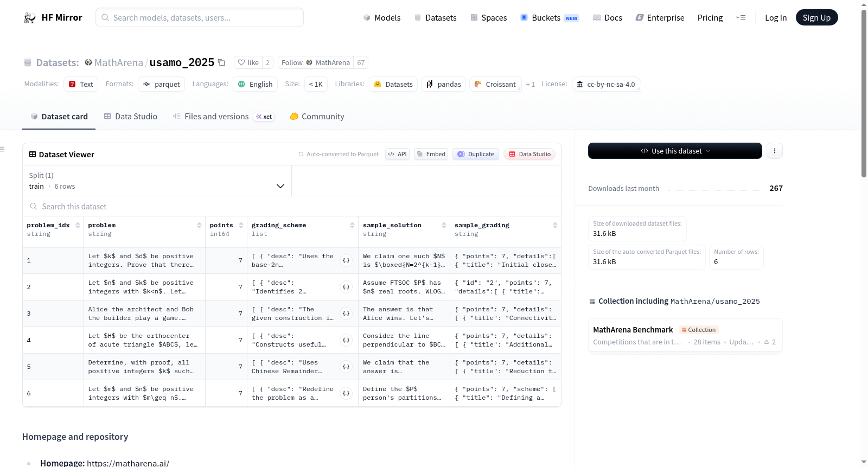Expand grading_scheme JSON in row 6
868x467 pixels.
pyautogui.click(x=346, y=393)
